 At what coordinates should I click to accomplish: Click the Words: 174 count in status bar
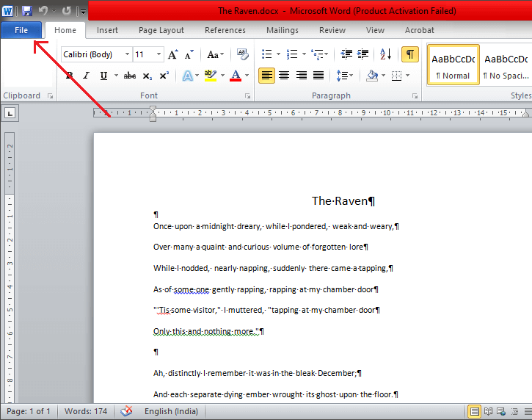click(x=87, y=411)
